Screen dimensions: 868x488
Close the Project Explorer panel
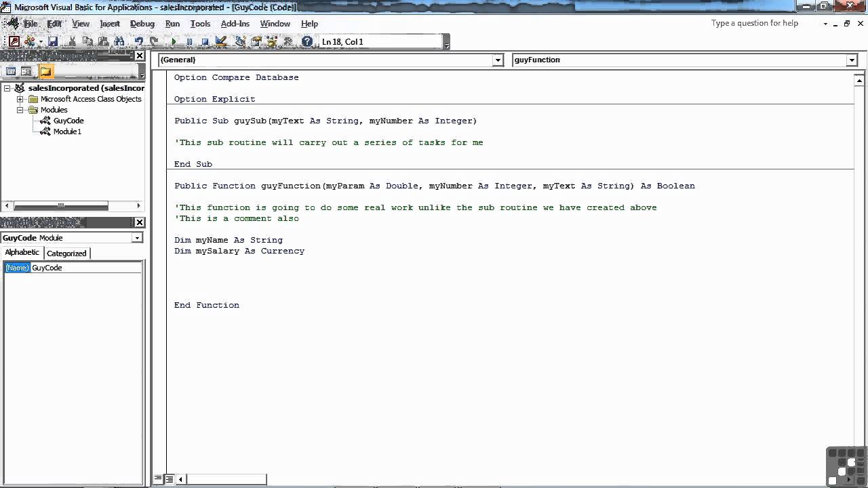click(x=140, y=56)
